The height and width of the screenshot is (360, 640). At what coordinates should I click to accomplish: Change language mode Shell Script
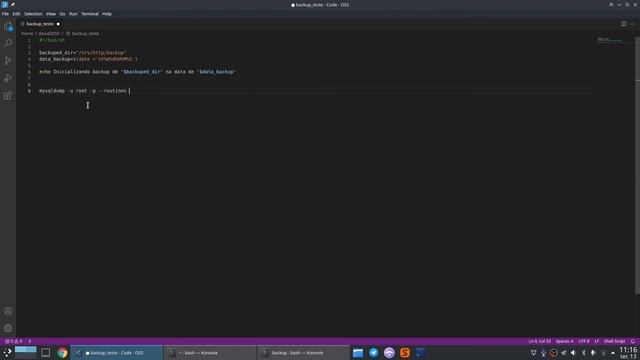[614, 341]
